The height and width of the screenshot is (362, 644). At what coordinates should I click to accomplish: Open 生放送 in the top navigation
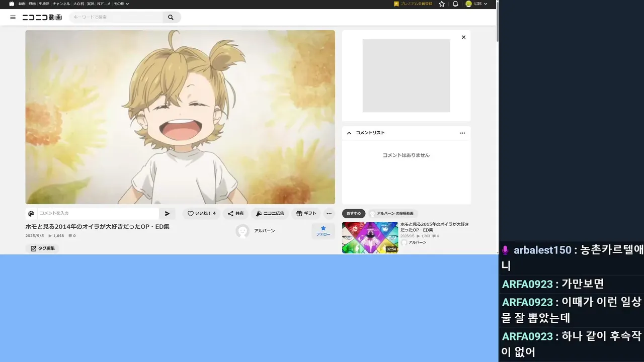tap(44, 4)
